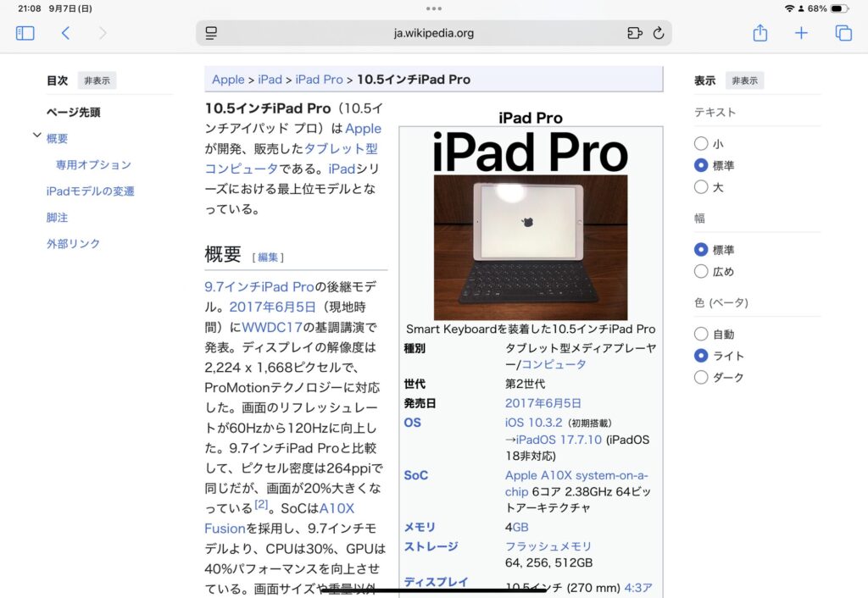Viewport: 868px width, 598px height.
Task: Tap the forward navigation arrow
Action: tap(103, 33)
